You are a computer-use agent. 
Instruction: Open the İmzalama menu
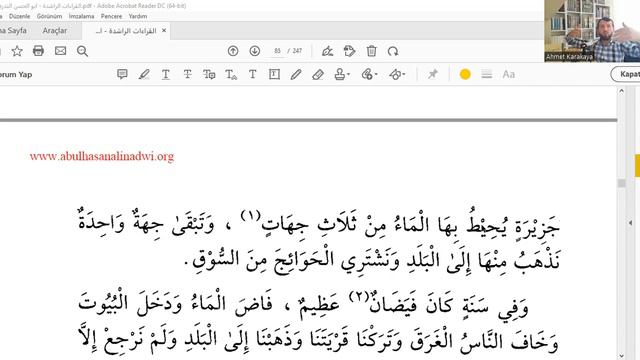pos(81,16)
